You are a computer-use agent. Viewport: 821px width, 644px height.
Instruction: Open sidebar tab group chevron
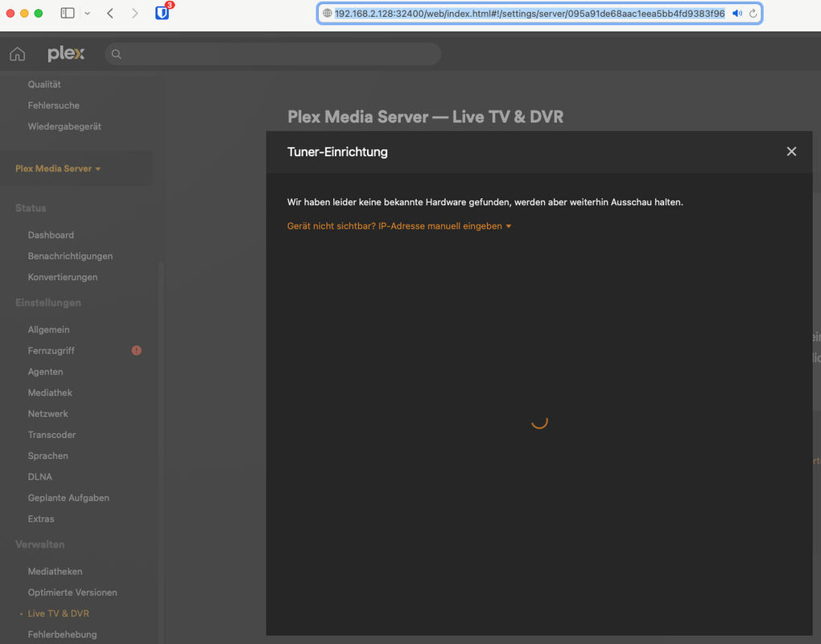[88, 13]
